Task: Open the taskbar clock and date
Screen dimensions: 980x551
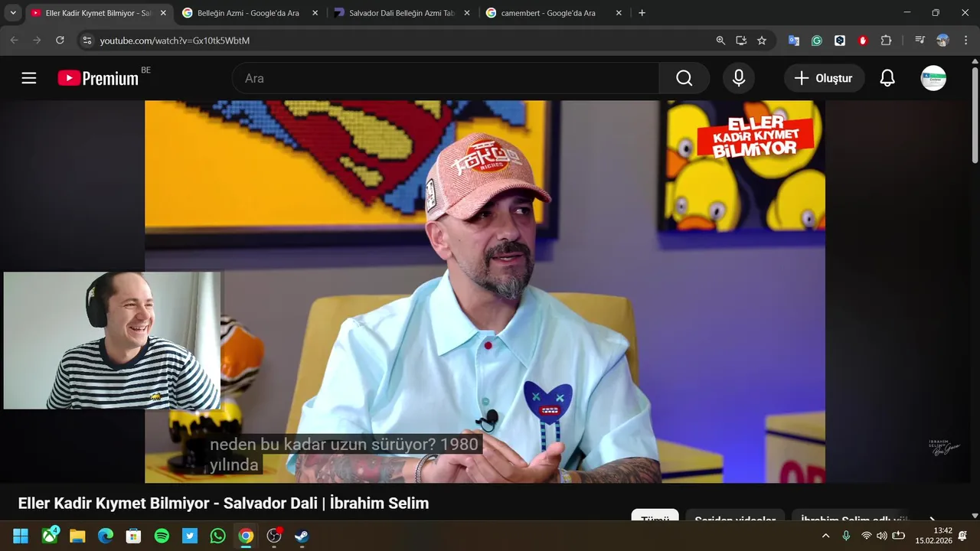Action: click(x=933, y=536)
